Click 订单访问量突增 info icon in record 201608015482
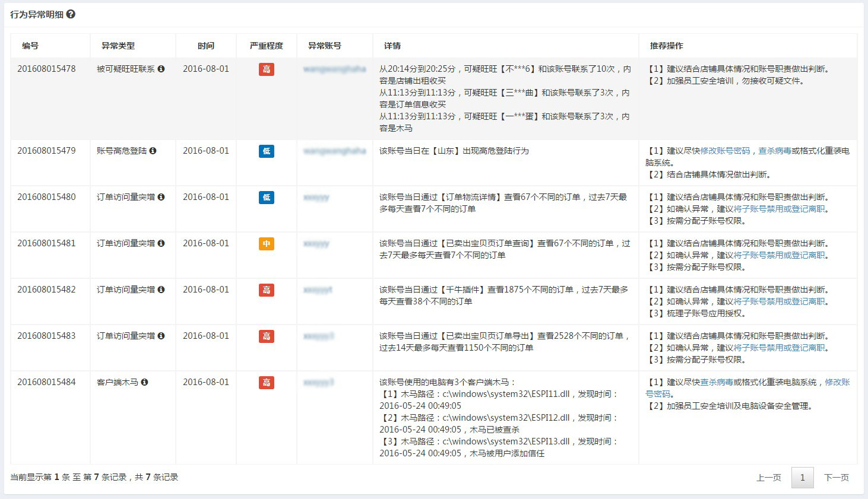The height and width of the screenshot is (499, 868). [x=161, y=290]
